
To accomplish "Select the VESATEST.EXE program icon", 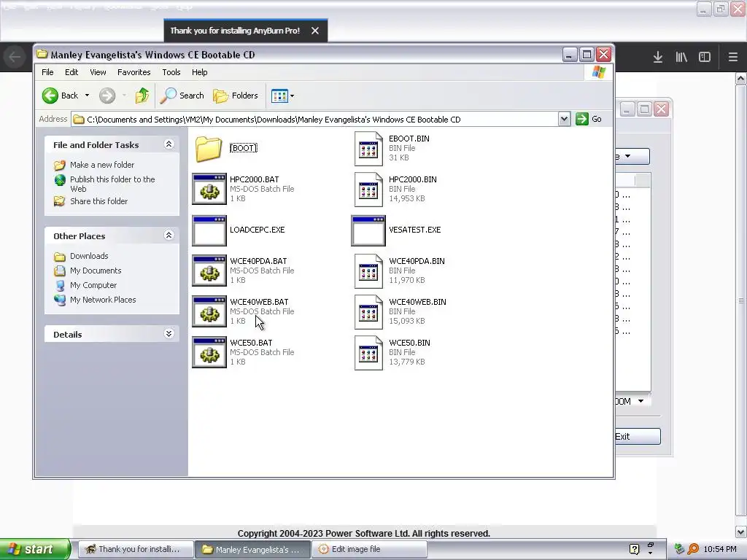I will [368, 230].
